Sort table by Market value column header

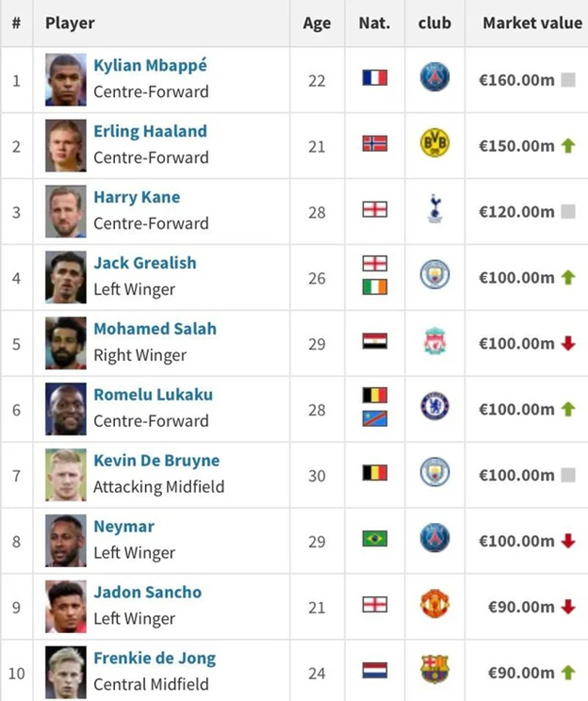532,23
